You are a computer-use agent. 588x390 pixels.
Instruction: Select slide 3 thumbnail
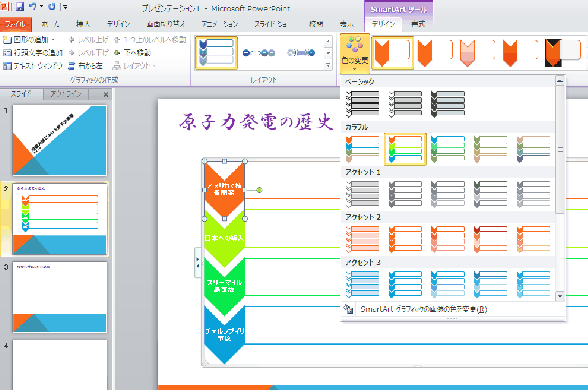[x=60, y=297]
